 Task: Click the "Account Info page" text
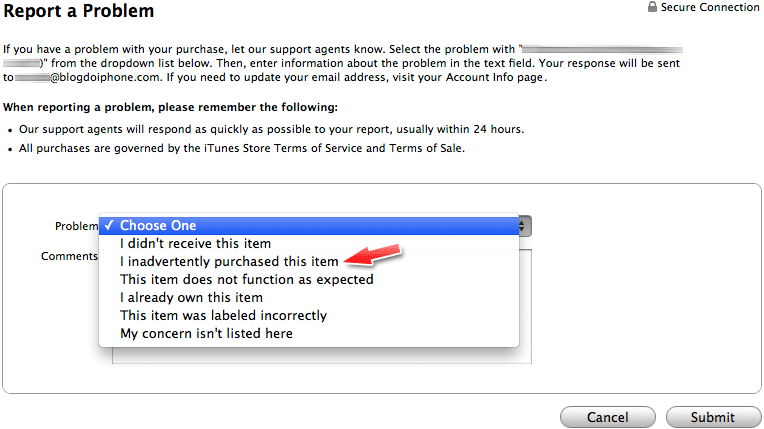coord(495,78)
